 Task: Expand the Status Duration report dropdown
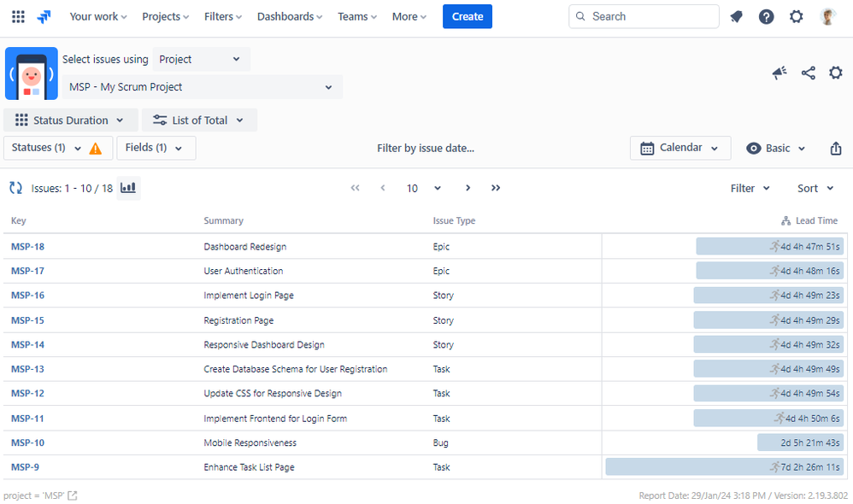click(70, 120)
